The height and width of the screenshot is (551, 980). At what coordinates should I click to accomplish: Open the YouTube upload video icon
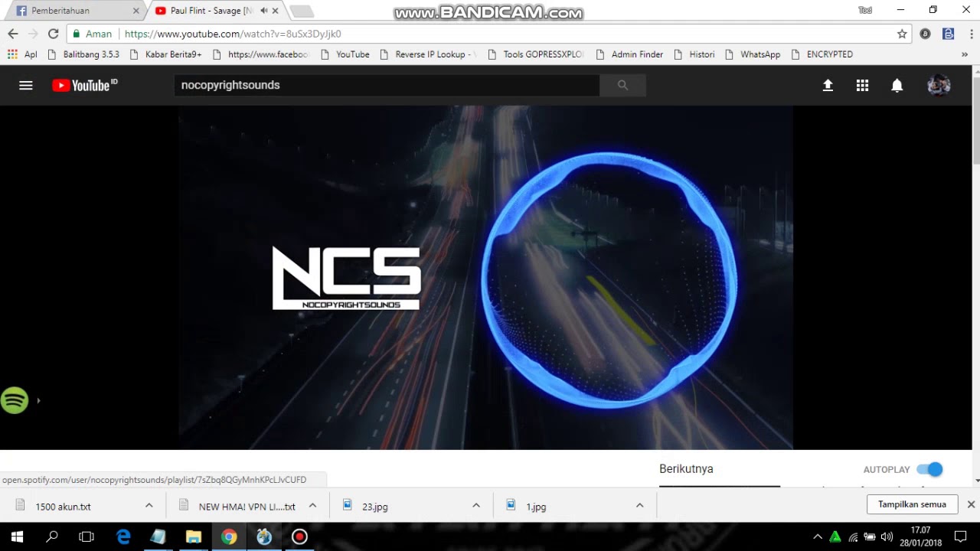828,86
